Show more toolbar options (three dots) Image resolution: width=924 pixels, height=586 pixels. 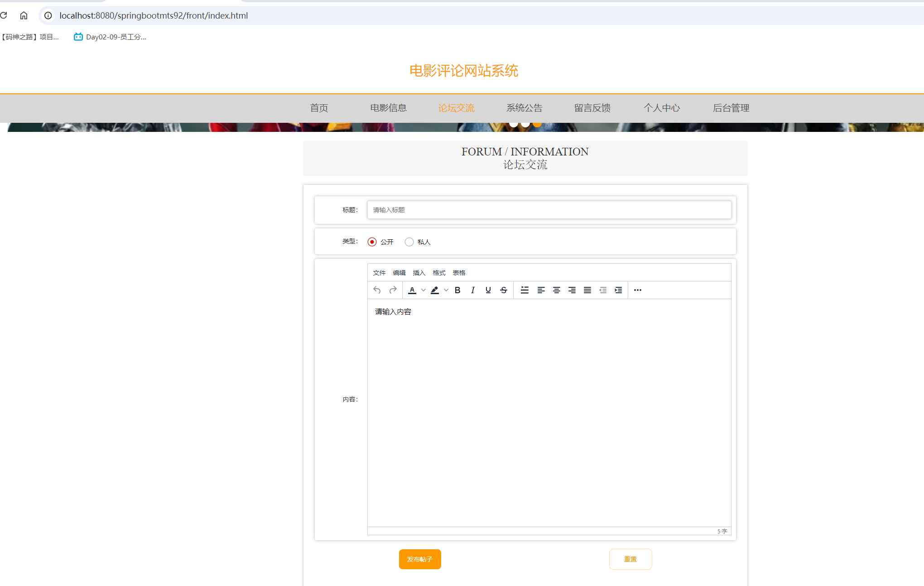coord(638,290)
